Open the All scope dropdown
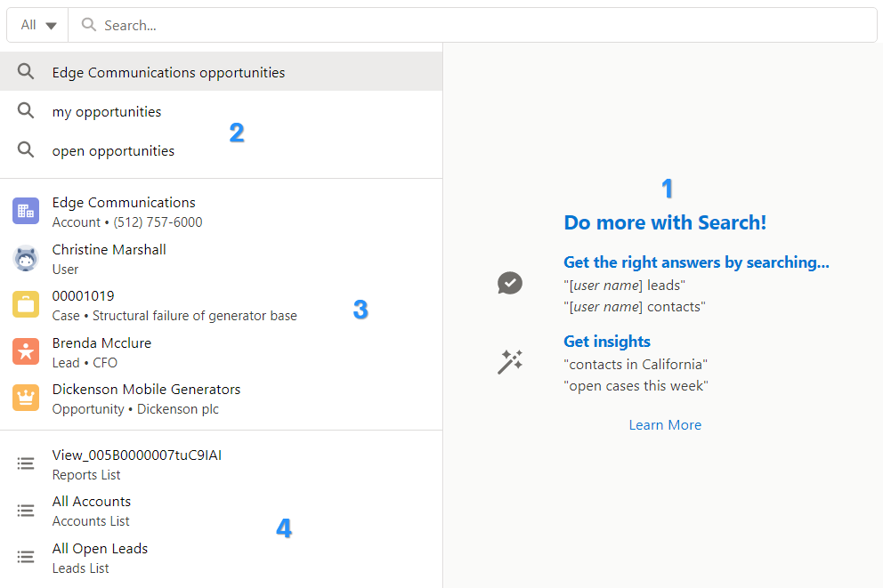883x588 pixels. click(x=37, y=25)
